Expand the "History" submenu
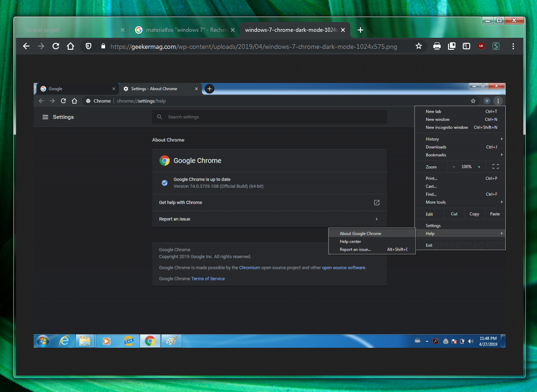The image size is (537, 392). pos(460,139)
